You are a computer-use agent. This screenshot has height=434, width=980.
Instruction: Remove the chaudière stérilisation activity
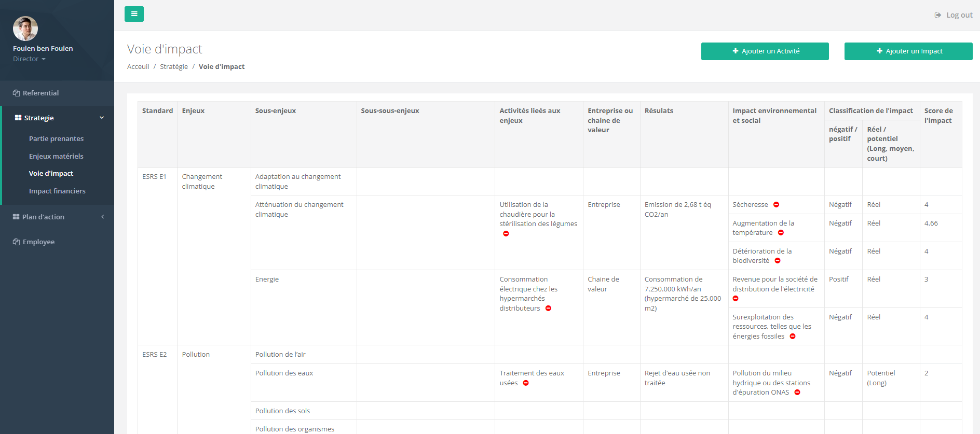point(506,234)
